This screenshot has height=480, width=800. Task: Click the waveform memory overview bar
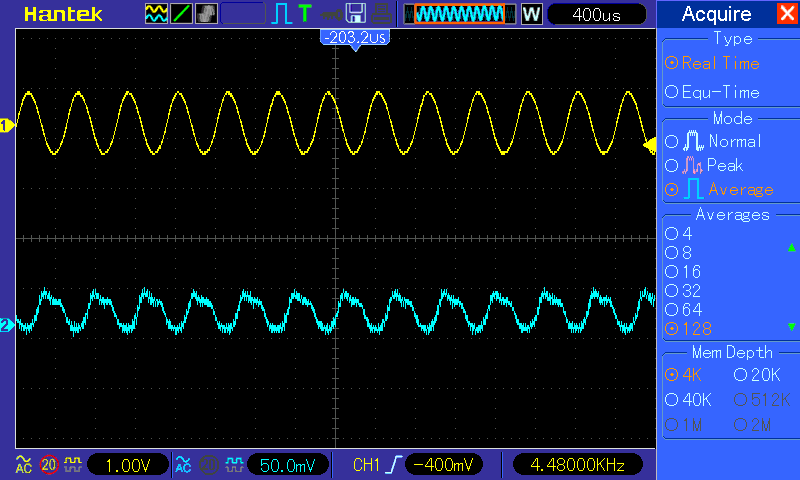(x=460, y=14)
